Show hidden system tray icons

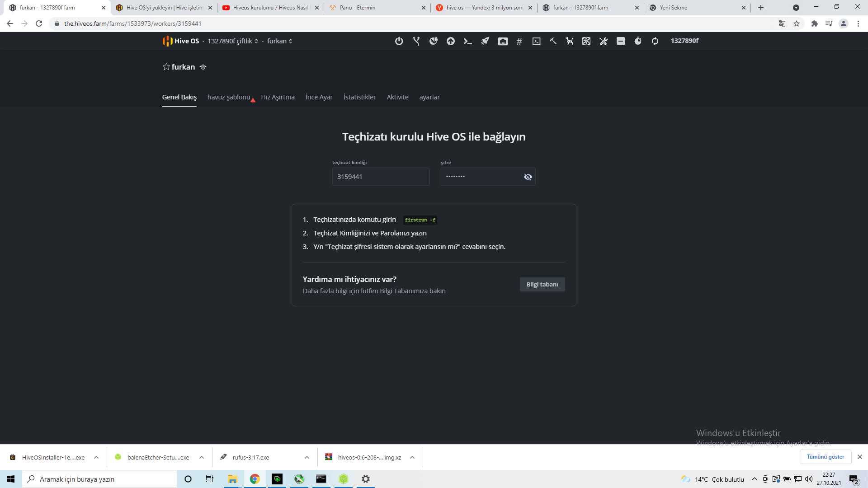754,479
